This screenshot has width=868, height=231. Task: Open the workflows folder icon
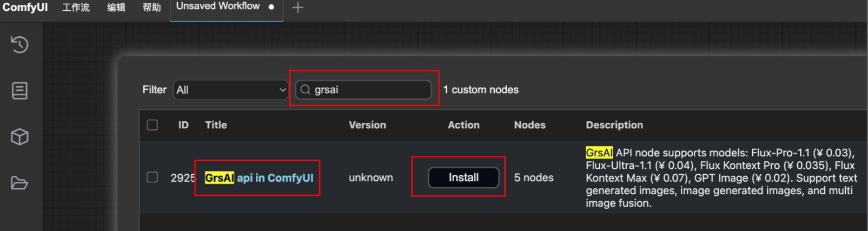pyautogui.click(x=20, y=183)
